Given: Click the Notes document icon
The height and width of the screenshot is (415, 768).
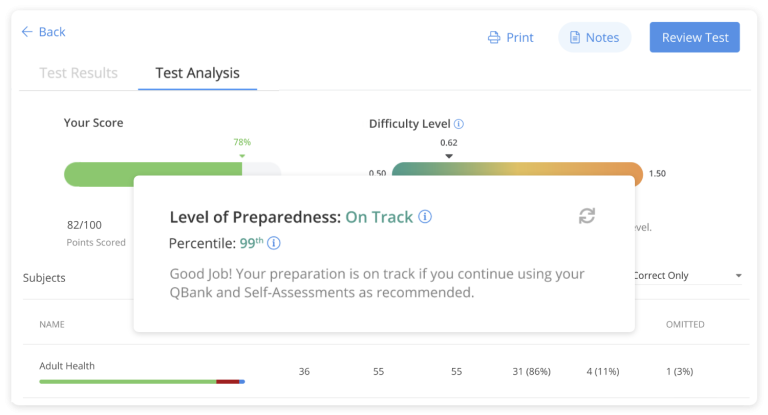Looking at the screenshot, I should click(575, 38).
